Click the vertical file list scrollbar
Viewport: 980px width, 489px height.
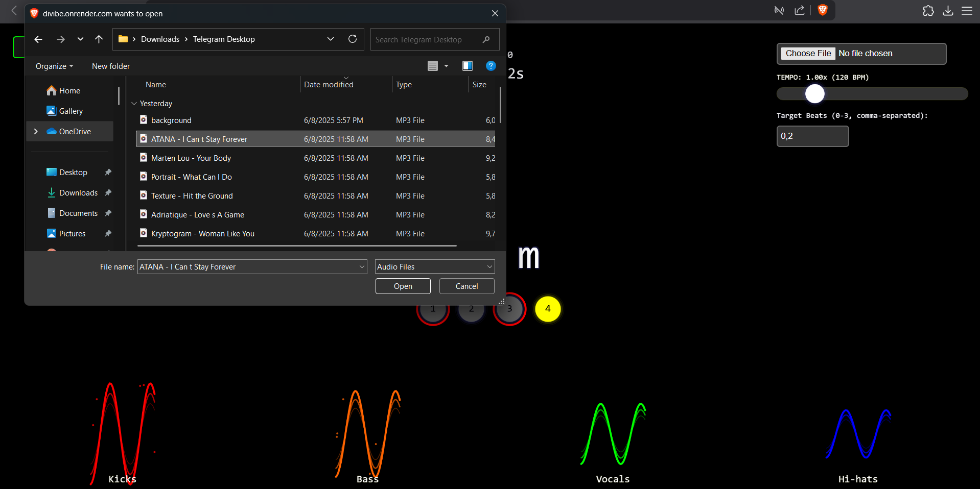point(500,105)
